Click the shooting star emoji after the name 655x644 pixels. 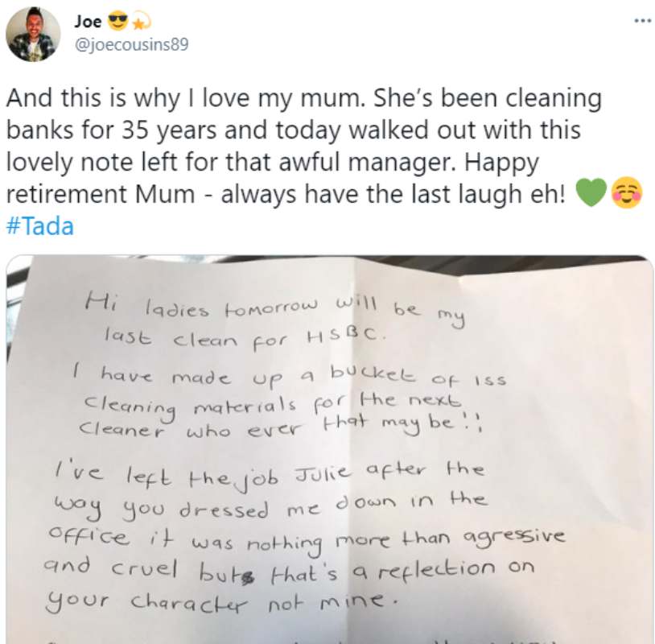140,23
